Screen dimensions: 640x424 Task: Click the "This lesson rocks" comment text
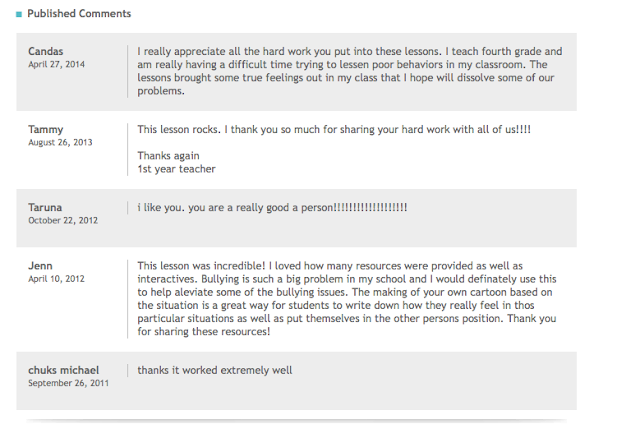333,129
